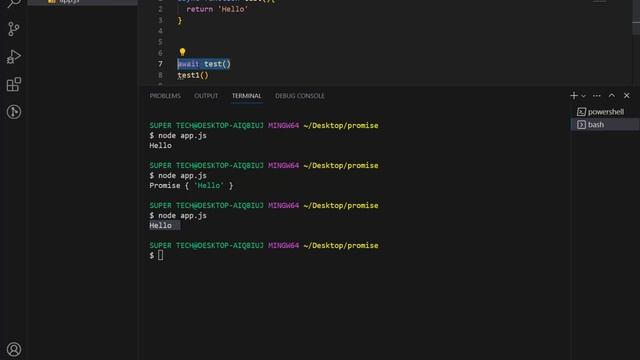Click the Promise { 'Hello' } output

pos(191,185)
